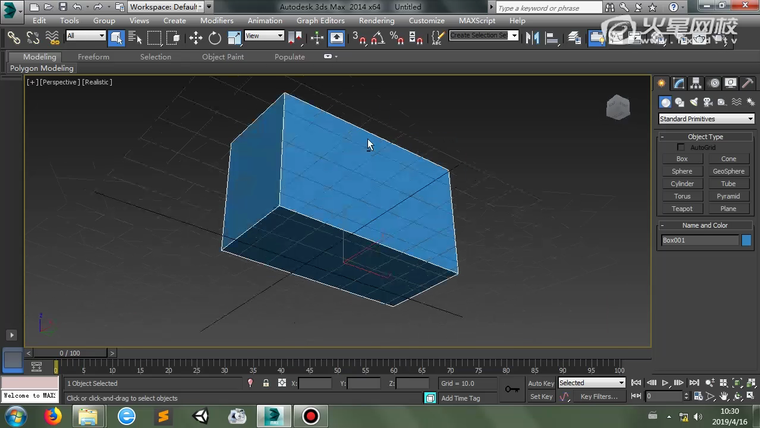Image resolution: width=760 pixels, height=428 pixels.
Task: Select the Move transform tool
Action: tap(195, 38)
